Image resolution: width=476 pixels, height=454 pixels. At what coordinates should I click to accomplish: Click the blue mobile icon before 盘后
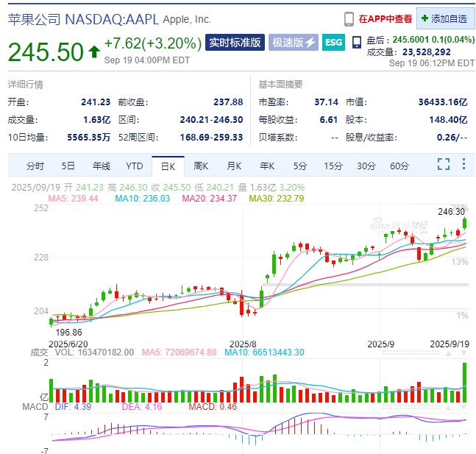[x=357, y=43]
